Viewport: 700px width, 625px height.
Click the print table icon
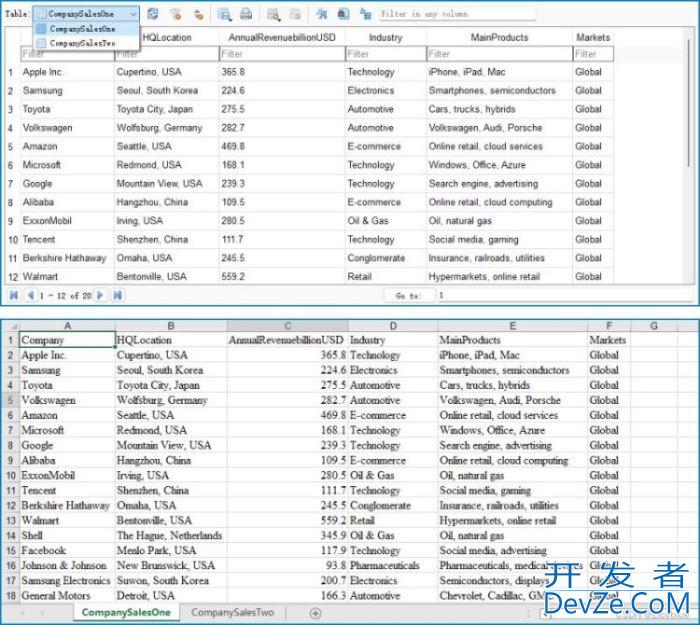[x=246, y=14]
